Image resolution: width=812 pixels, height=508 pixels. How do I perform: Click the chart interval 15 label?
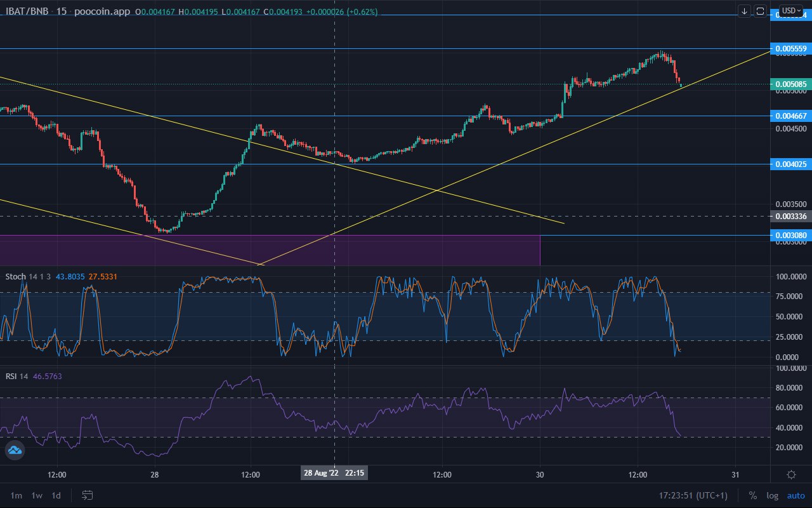(62, 11)
